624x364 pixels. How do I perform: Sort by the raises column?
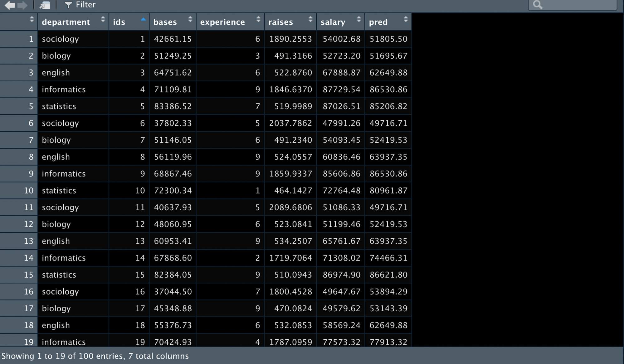290,22
